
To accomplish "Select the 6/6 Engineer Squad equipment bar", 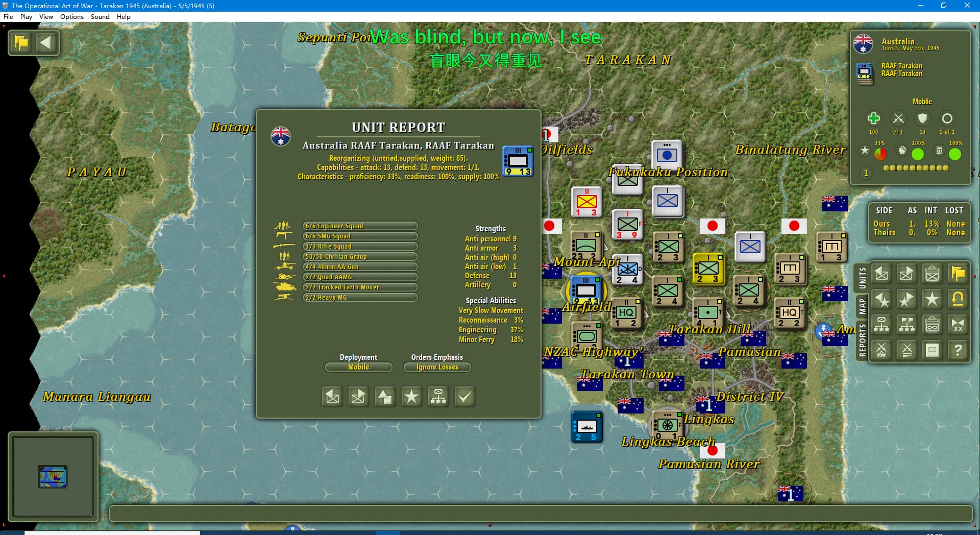I will pyautogui.click(x=360, y=226).
